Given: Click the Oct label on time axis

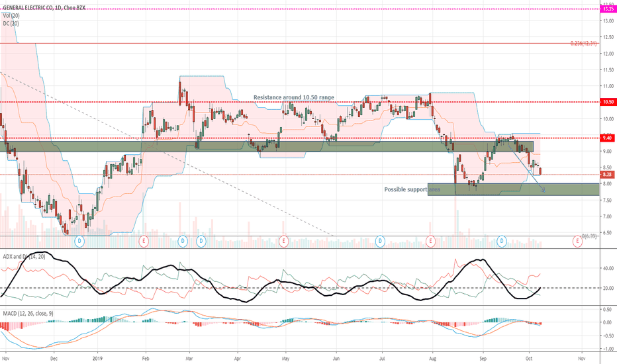Looking at the screenshot, I should (529, 359).
